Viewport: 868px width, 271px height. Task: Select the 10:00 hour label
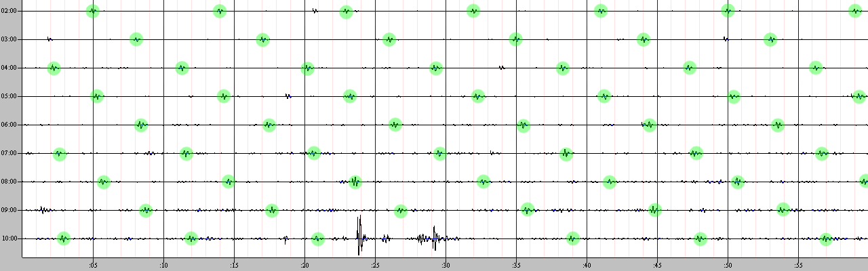pos(10,238)
